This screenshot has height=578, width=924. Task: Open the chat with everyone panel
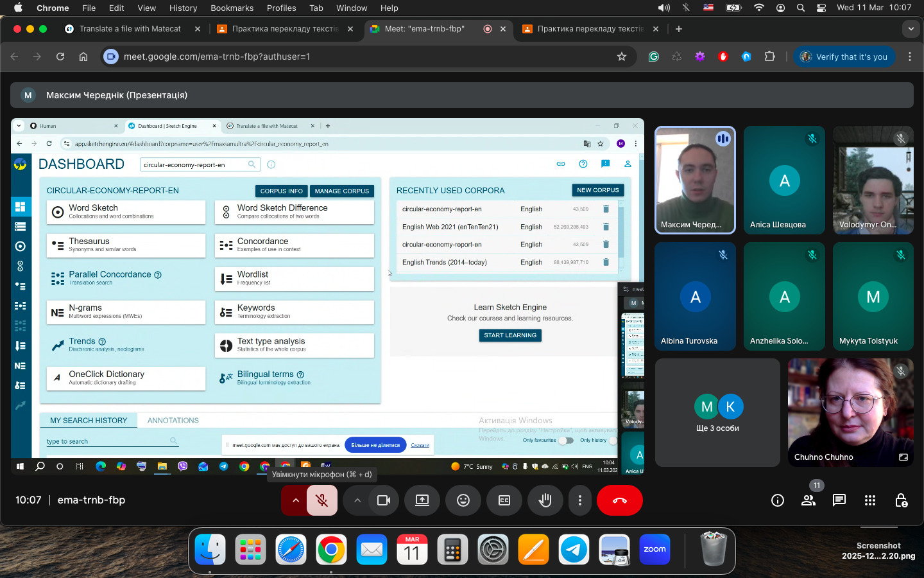click(x=839, y=500)
